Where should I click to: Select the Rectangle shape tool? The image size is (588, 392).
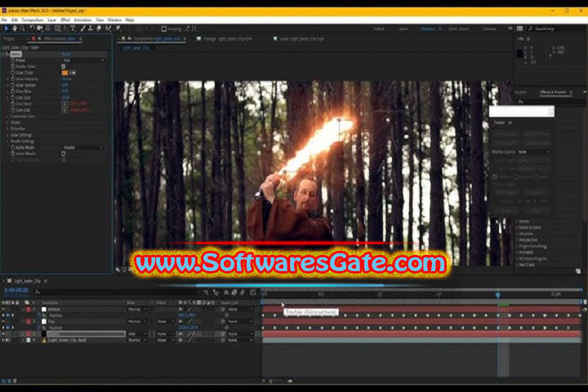57,29
